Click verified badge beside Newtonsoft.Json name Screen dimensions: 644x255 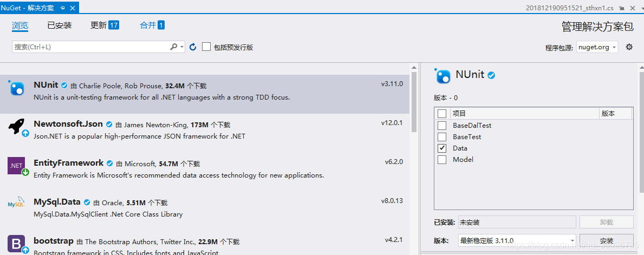[109, 125]
